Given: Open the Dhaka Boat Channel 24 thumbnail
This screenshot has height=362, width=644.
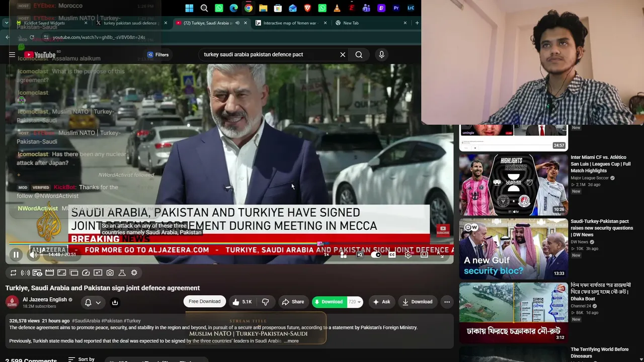Looking at the screenshot, I should tap(513, 312).
